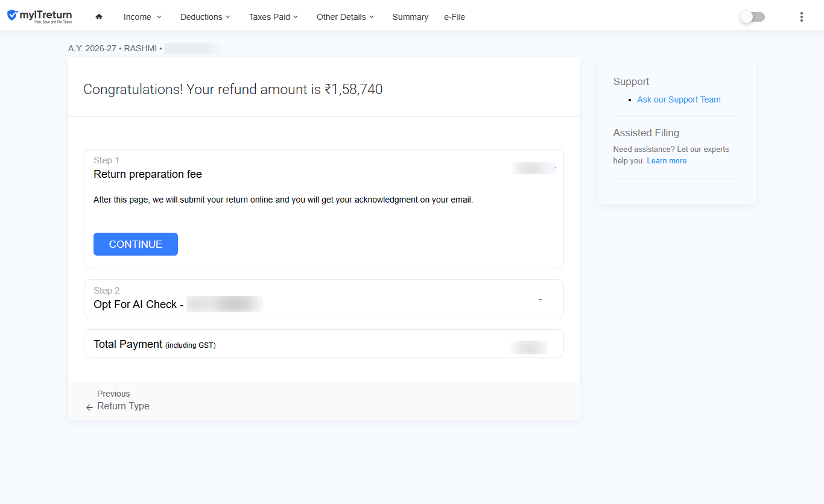Select the Step 2 Opt For AI Check row
The width and height of the screenshot is (824, 504).
pos(324,298)
